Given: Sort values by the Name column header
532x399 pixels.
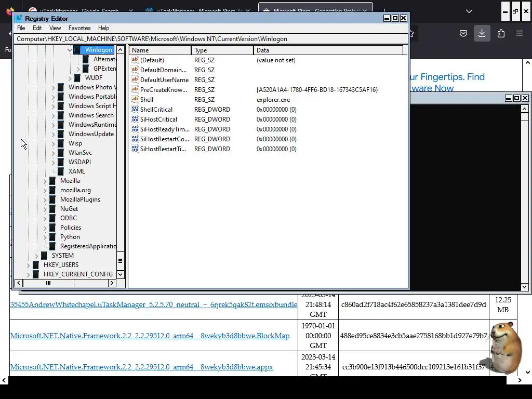Looking at the screenshot, I should pos(160,50).
